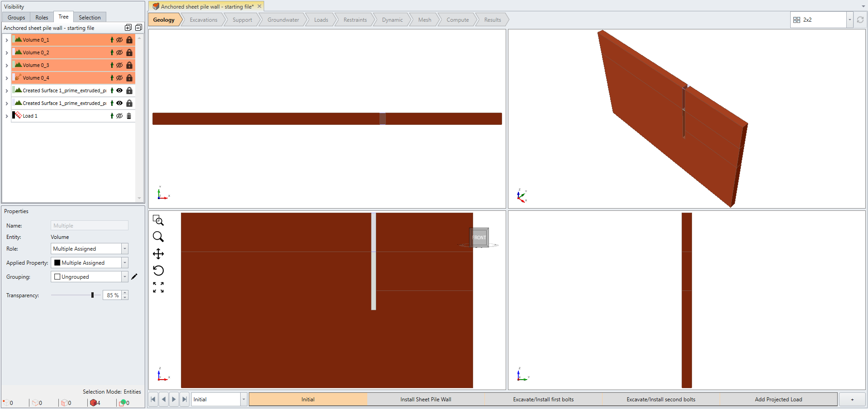Toggle visibility of Volume 0_4

119,78
